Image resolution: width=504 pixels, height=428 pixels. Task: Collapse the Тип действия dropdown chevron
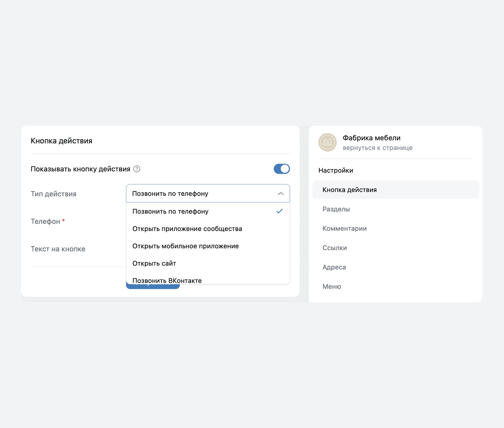pos(281,194)
